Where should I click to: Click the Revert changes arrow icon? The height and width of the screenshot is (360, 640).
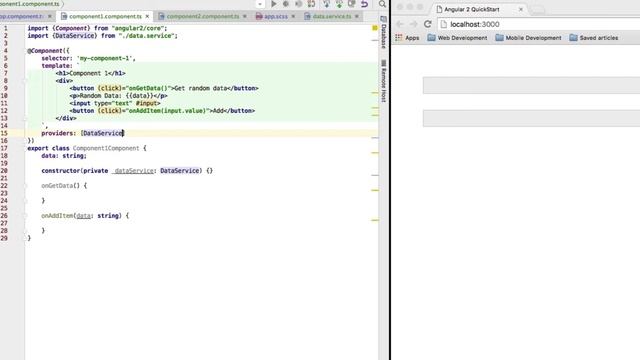click(364, 4)
